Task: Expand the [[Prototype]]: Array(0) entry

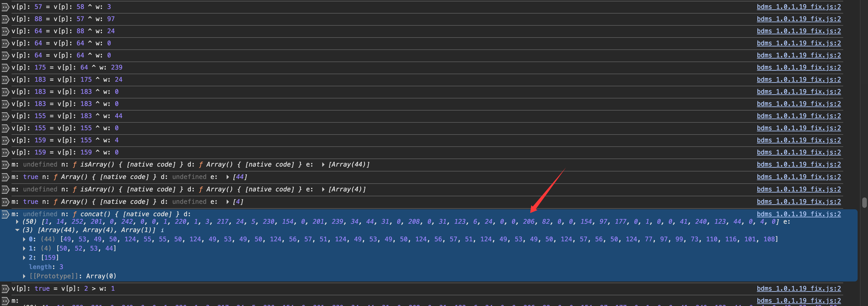Action: tap(24, 276)
